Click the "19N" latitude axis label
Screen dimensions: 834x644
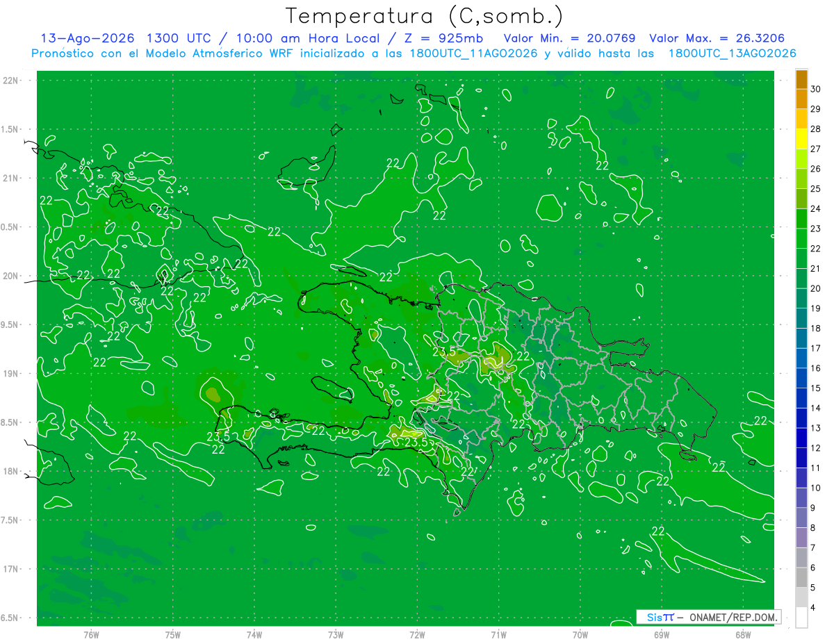pos(12,374)
